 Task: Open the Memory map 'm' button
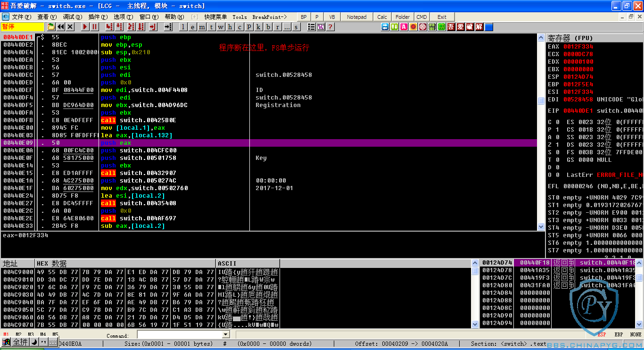point(202,27)
